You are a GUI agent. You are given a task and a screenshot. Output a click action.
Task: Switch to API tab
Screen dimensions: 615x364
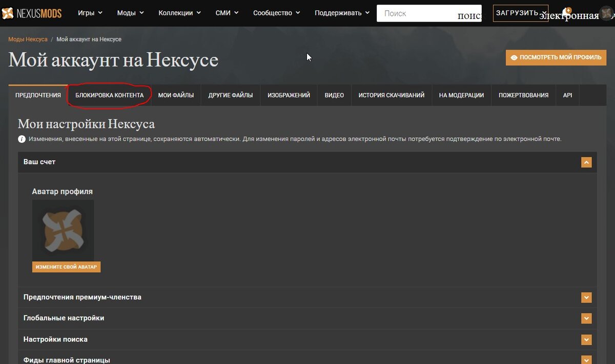click(567, 95)
